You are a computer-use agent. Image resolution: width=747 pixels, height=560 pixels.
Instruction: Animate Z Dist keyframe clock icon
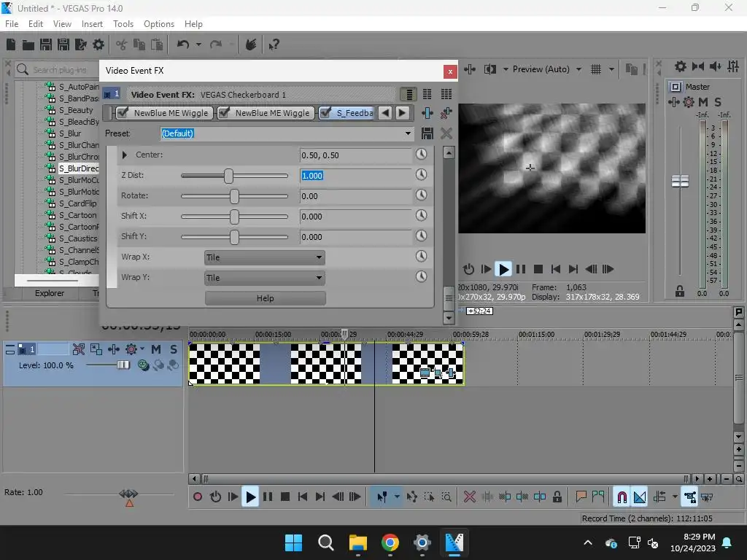click(421, 175)
